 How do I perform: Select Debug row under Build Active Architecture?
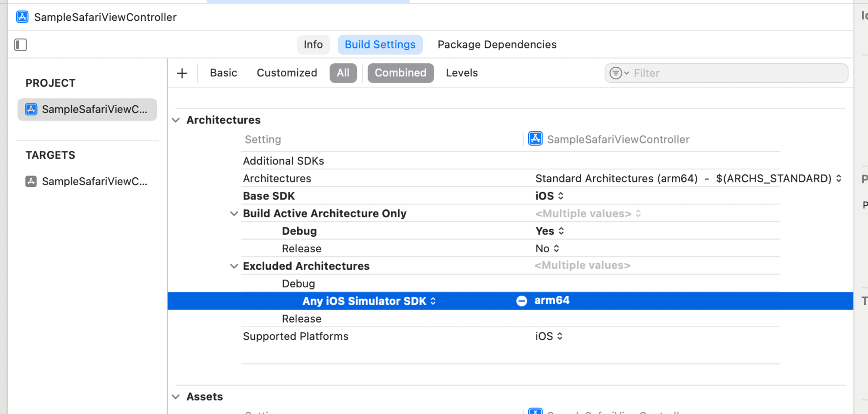click(510, 231)
